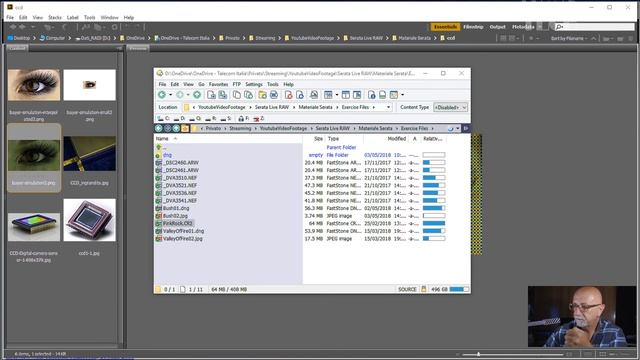Open the dng folder in the file list

pyautogui.click(x=167, y=155)
